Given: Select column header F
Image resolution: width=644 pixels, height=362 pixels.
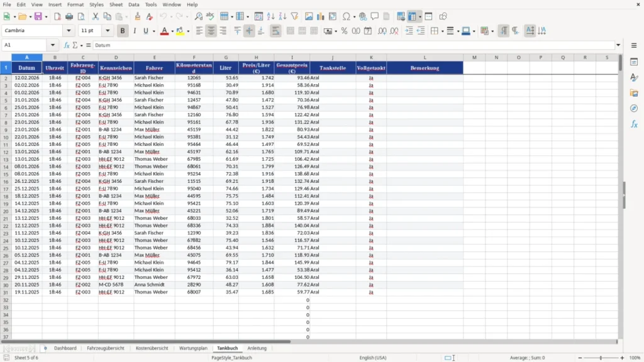Looking at the screenshot, I should point(194,57).
